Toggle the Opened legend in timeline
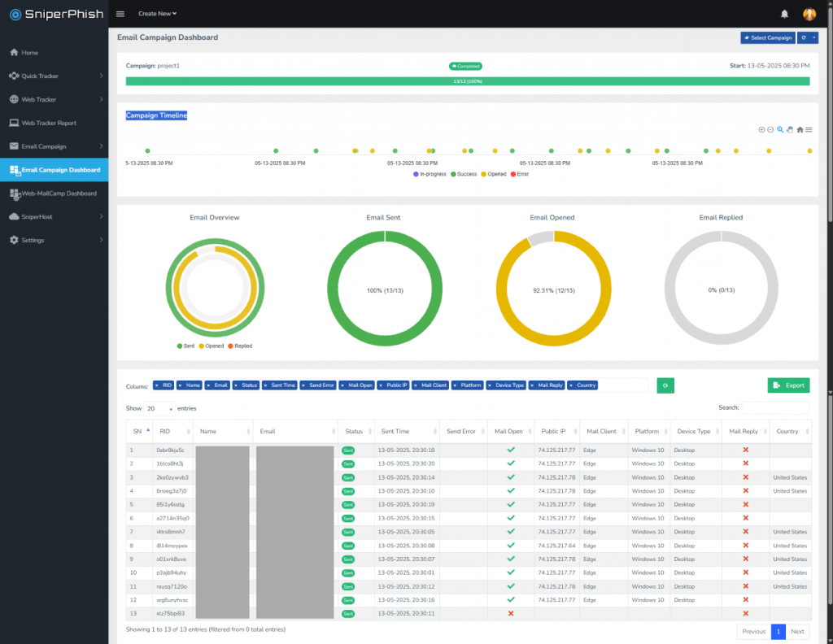This screenshot has height=644, width=833. [x=494, y=174]
